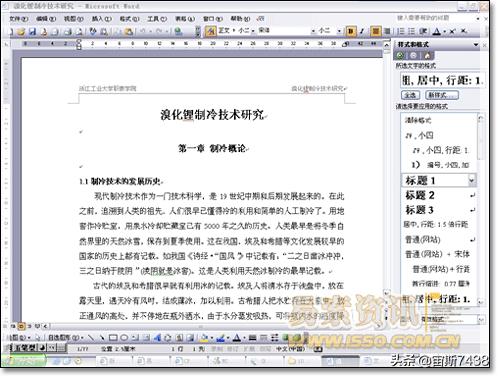This screenshot has height=378, width=500.
Task: Click the search help input box
Action: 434,18
